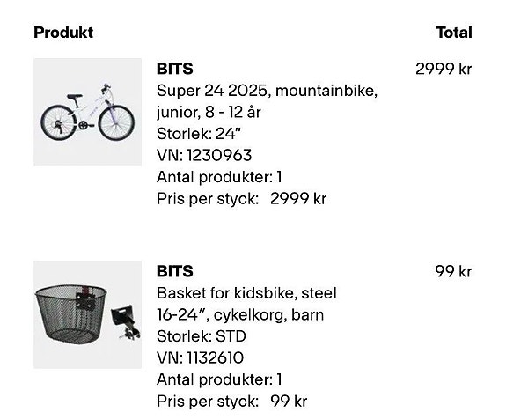Click the 16-24", cykelkorg, barn line
This screenshot has height=420, width=506.
(x=240, y=314)
